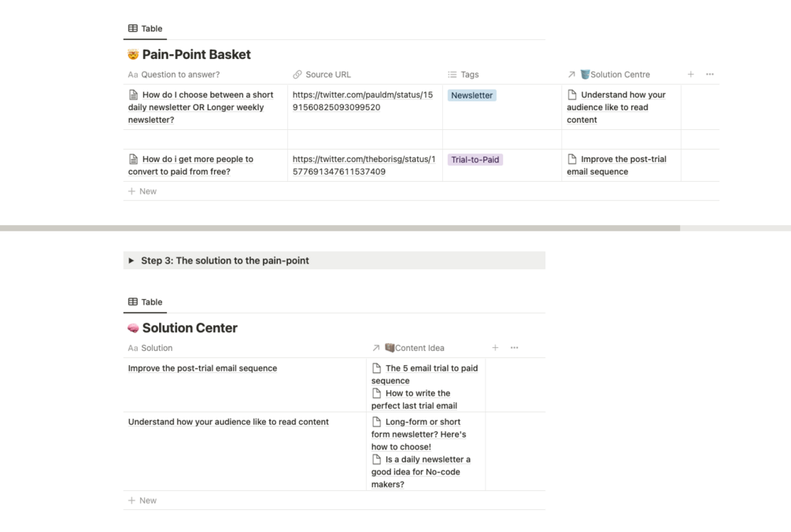This screenshot has height=532, width=791.
Task: Click plus icon in Solution Center header
Action: tap(495, 347)
